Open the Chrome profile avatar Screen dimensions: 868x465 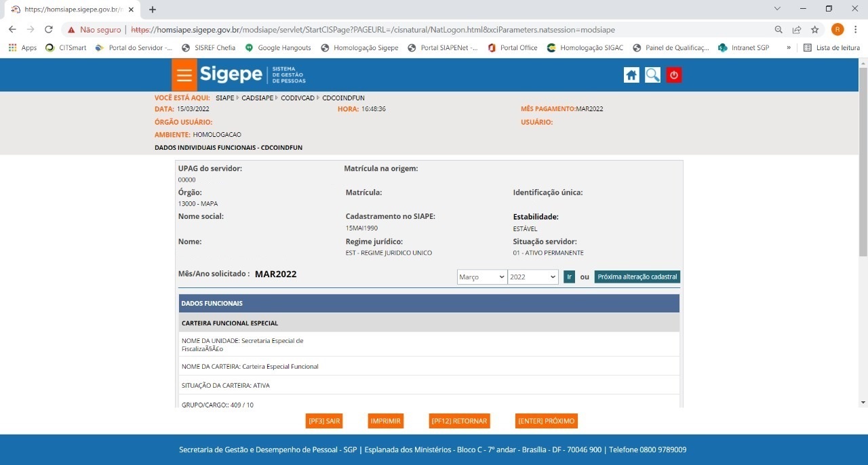click(x=837, y=30)
